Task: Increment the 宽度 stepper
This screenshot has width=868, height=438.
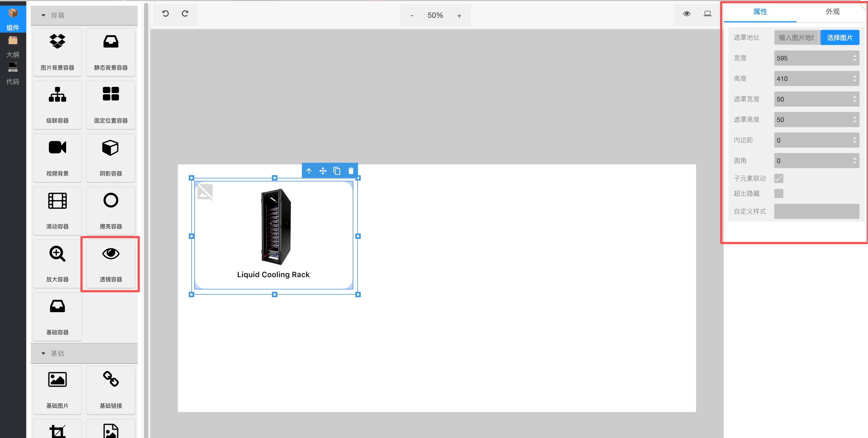Action: [855, 56]
